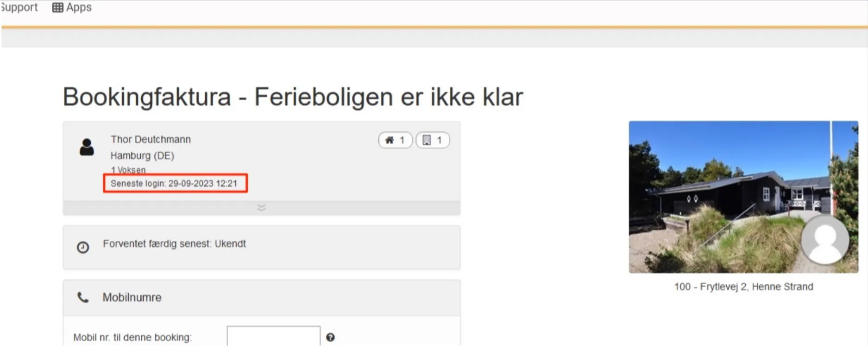868x346 pixels.
Task: Expand guest details with double chevron
Action: click(x=261, y=208)
